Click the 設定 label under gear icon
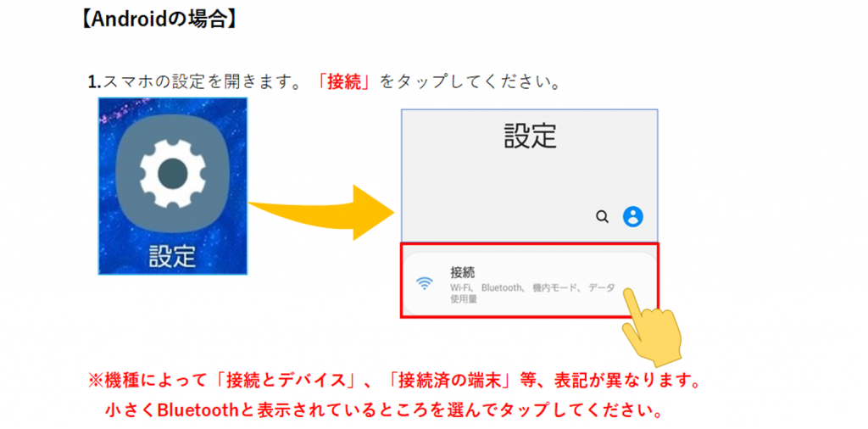 pyautogui.click(x=172, y=256)
